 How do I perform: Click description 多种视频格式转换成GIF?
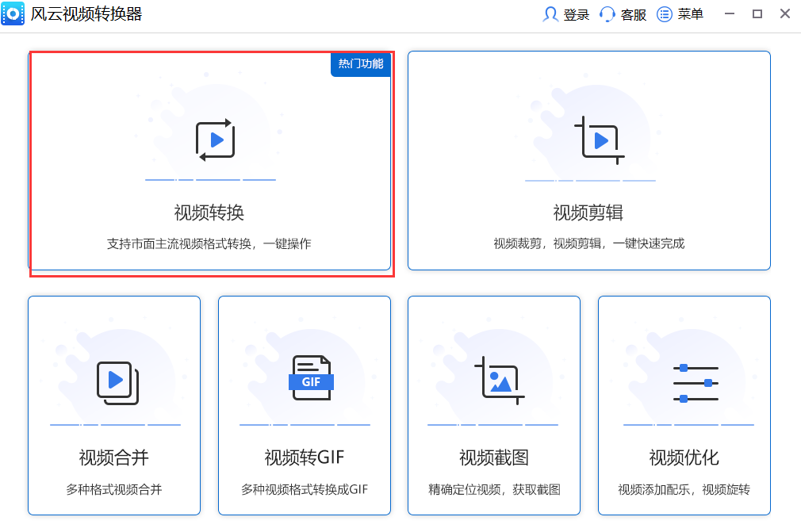pyautogui.click(x=305, y=490)
